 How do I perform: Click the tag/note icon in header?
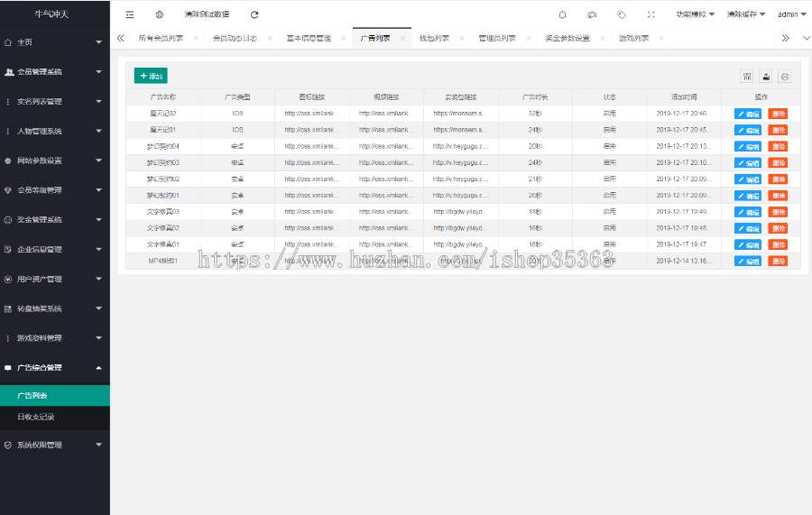(622, 14)
